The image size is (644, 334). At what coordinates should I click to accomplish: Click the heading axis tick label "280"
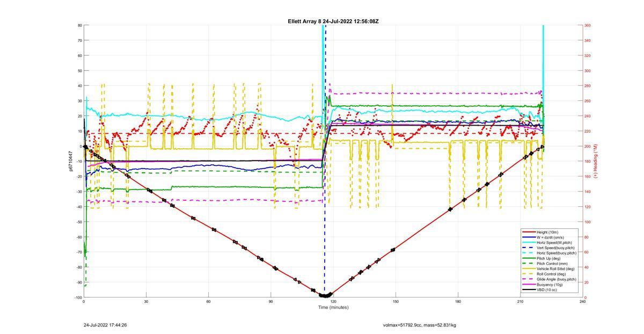(x=588, y=86)
